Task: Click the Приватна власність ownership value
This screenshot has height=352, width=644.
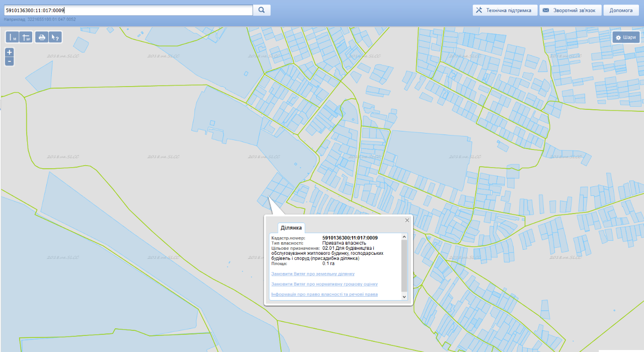Action: point(345,243)
